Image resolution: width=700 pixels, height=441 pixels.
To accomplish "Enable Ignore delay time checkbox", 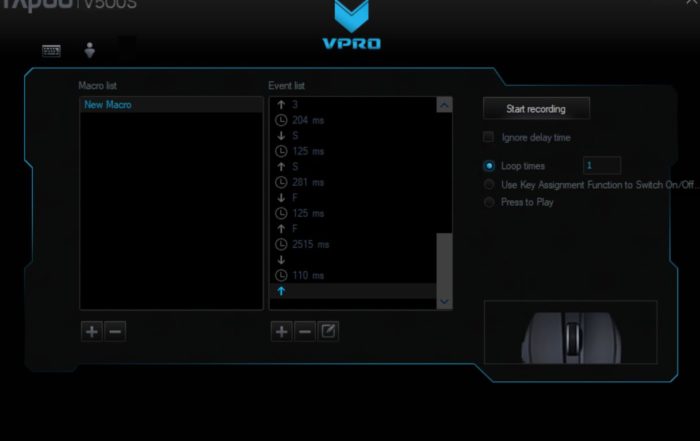I will (489, 137).
